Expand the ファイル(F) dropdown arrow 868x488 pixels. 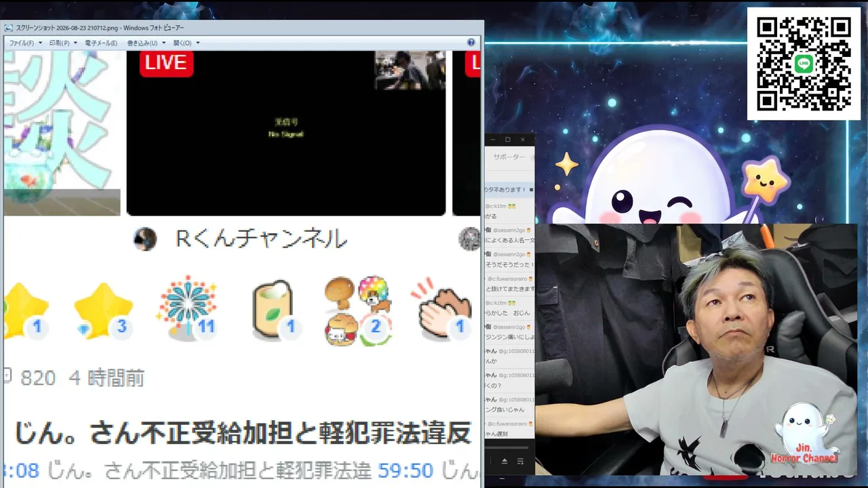(40, 43)
